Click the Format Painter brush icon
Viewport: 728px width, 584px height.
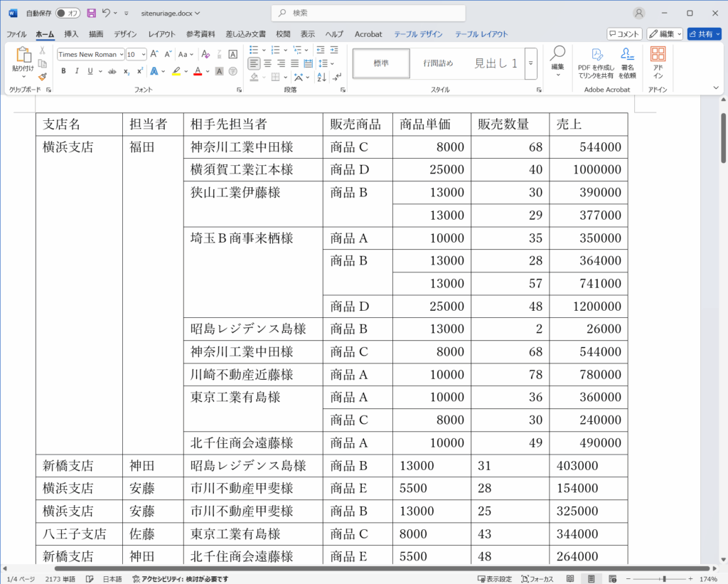pyautogui.click(x=43, y=76)
